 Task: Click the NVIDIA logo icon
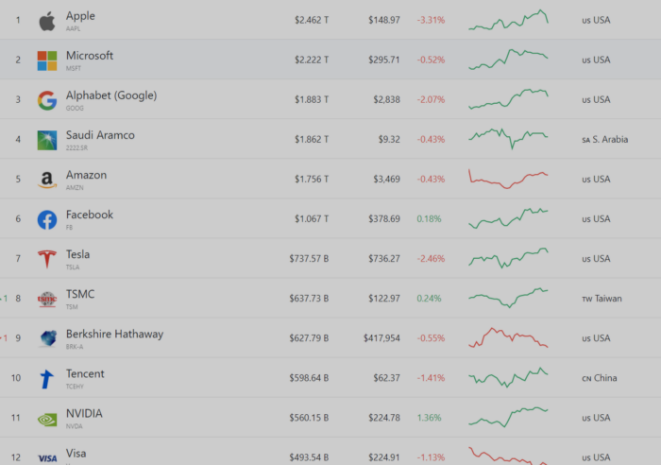tap(47, 419)
